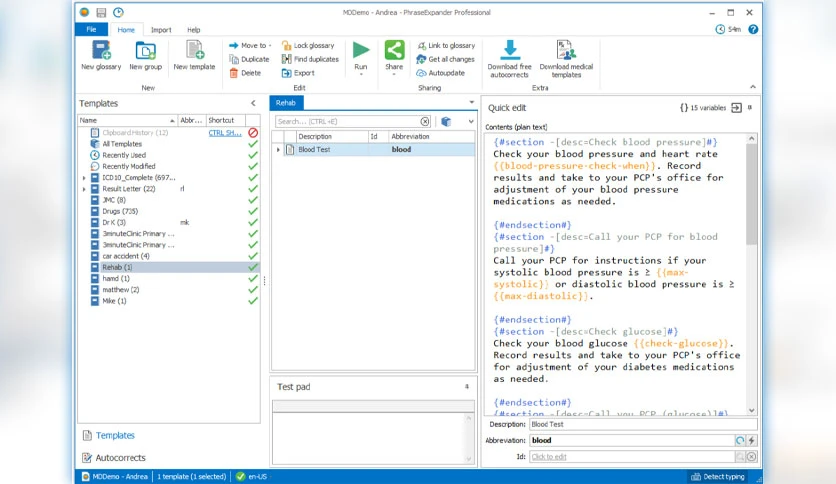Toggle enabled checkmark for car accident
The height and width of the screenshot is (484, 836).
coord(253,256)
